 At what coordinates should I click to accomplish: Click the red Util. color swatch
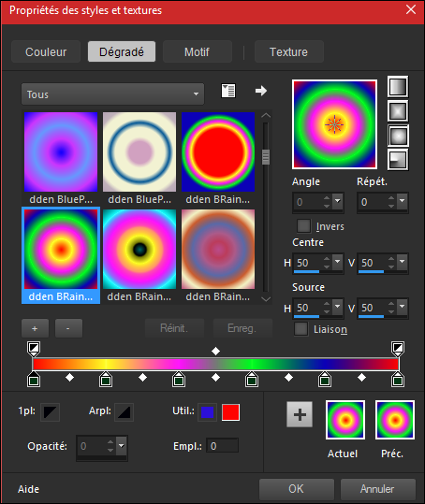[x=230, y=412]
